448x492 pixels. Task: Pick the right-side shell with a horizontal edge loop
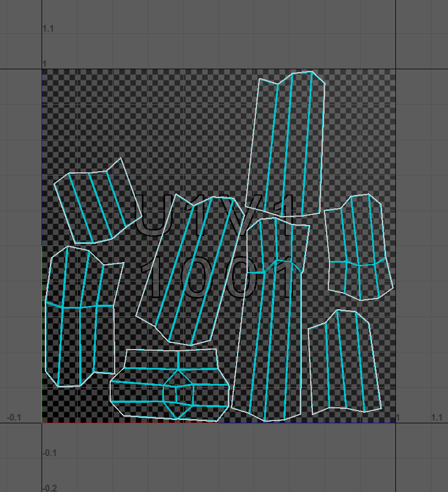click(359, 247)
